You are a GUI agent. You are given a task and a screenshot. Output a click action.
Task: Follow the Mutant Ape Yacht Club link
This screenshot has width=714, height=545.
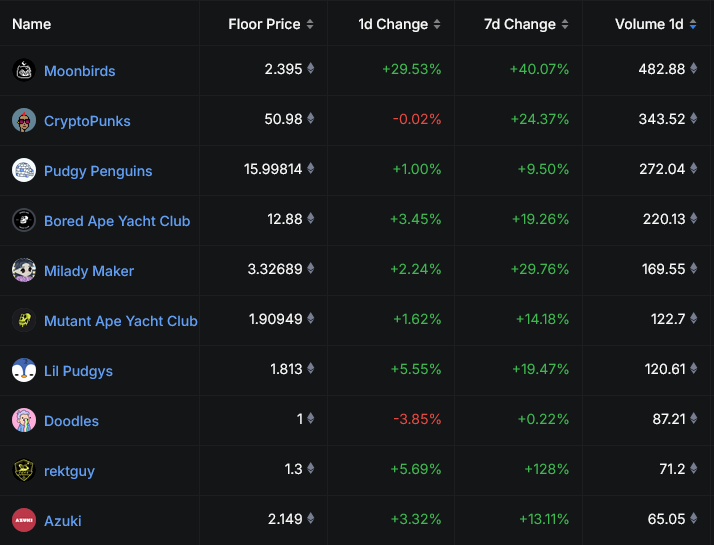[x=121, y=321]
